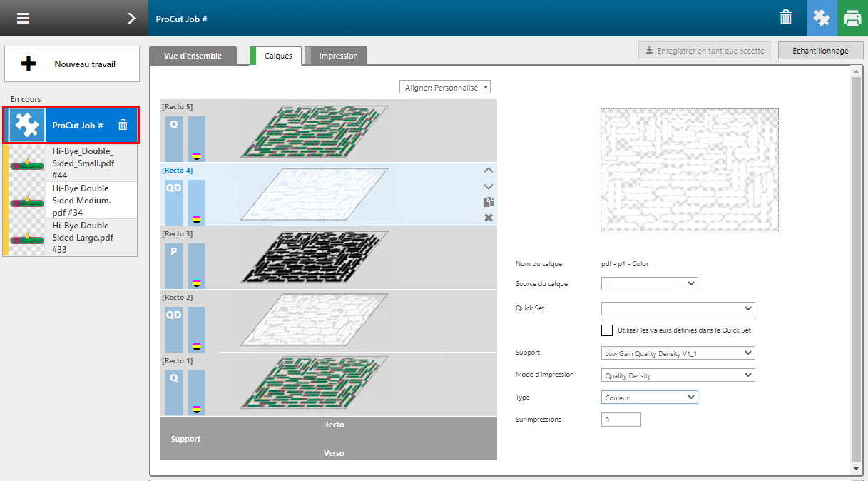
Task: Click the Échantillonnage button
Action: tap(820, 51)
